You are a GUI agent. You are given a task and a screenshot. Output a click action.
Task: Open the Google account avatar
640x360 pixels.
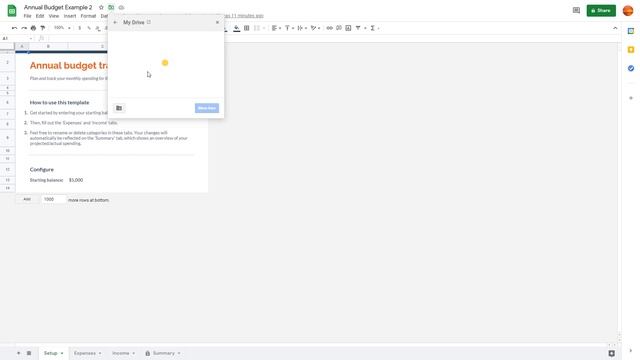628,11
